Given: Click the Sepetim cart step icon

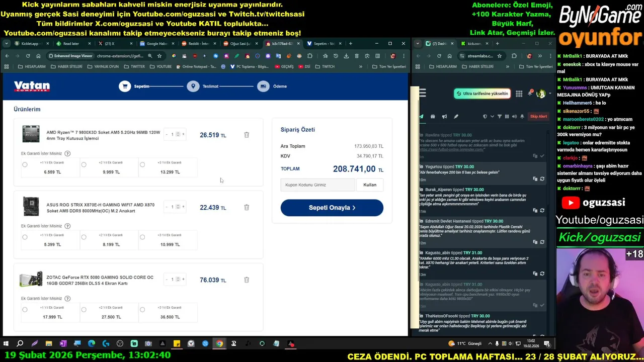Looking at the screenshot, I should [125, 86].
